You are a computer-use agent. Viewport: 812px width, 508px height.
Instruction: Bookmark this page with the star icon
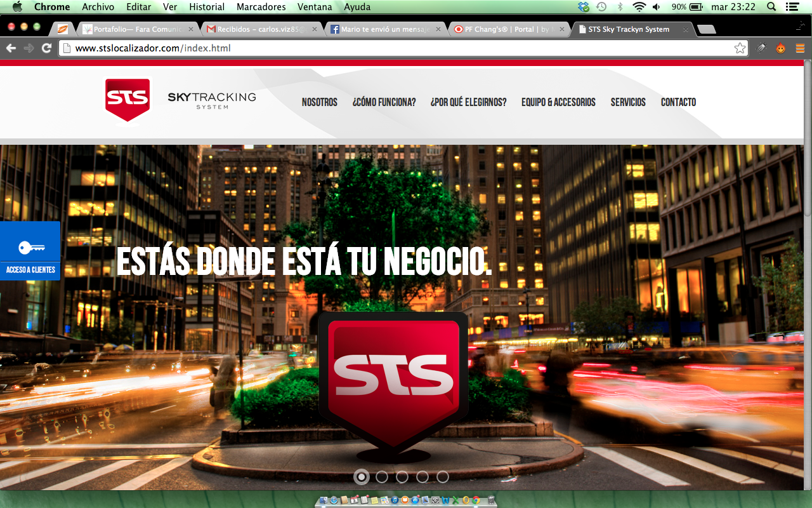[x=740, y=48]
